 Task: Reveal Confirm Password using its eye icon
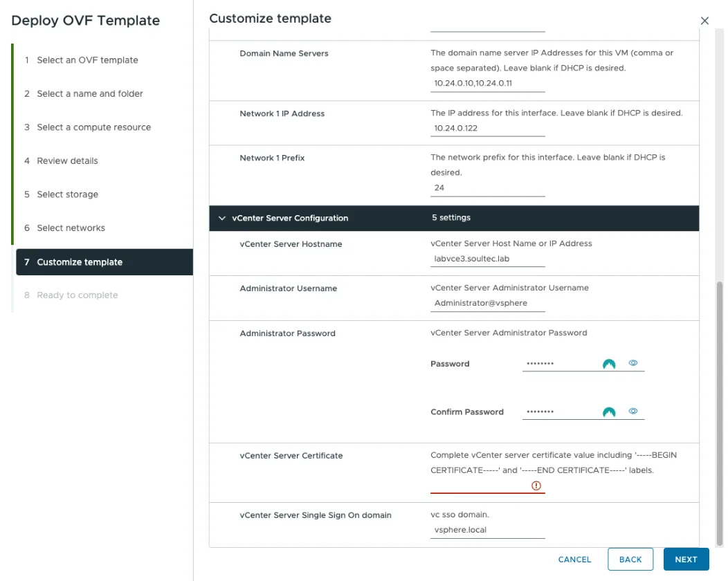point(633,411)
